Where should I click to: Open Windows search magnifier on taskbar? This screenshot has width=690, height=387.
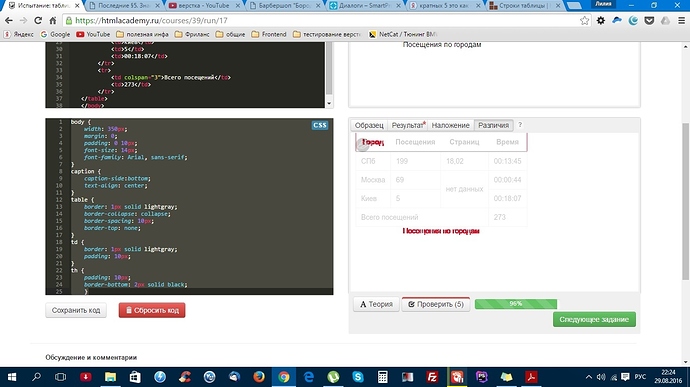click(x=36, y=377)
